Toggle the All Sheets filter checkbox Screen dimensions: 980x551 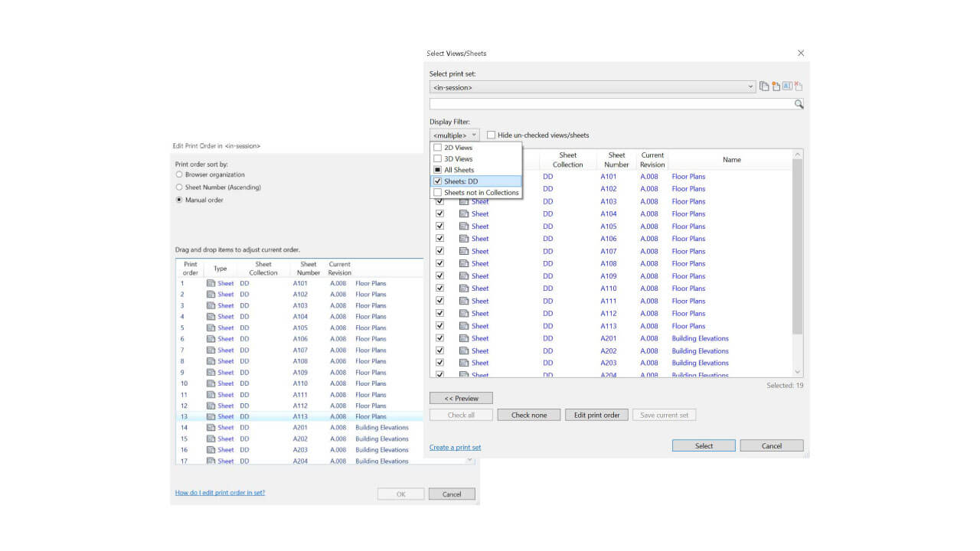438,170
